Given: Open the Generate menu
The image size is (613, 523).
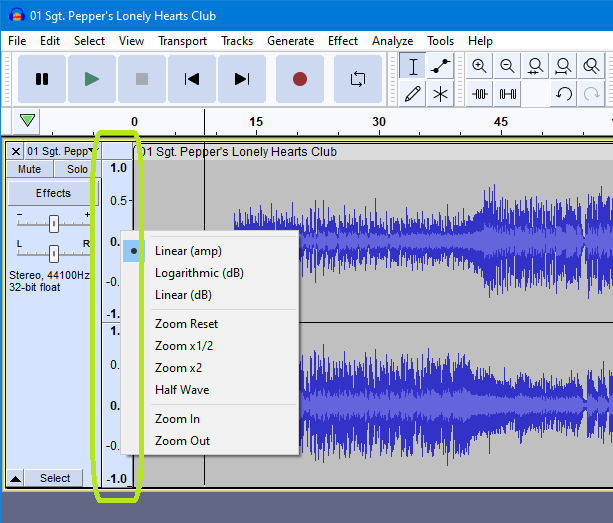Looking at the screenshot, I should [290, 41].
